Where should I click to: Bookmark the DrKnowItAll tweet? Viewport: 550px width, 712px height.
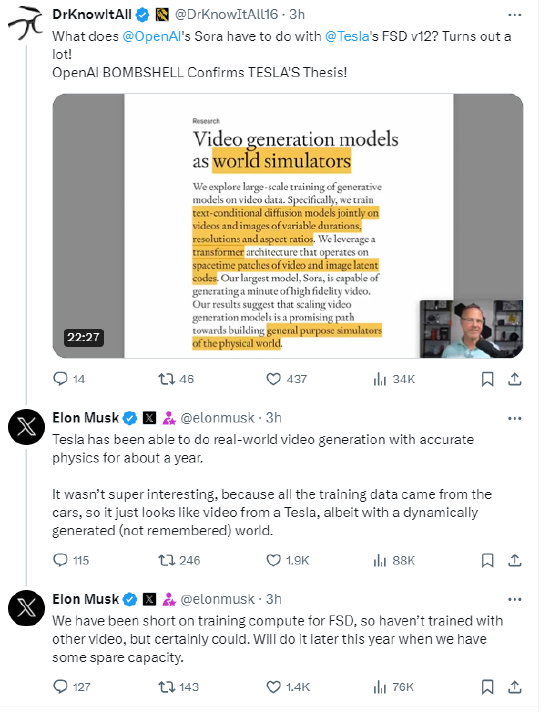pyautogui.click(x=487, y=379)
